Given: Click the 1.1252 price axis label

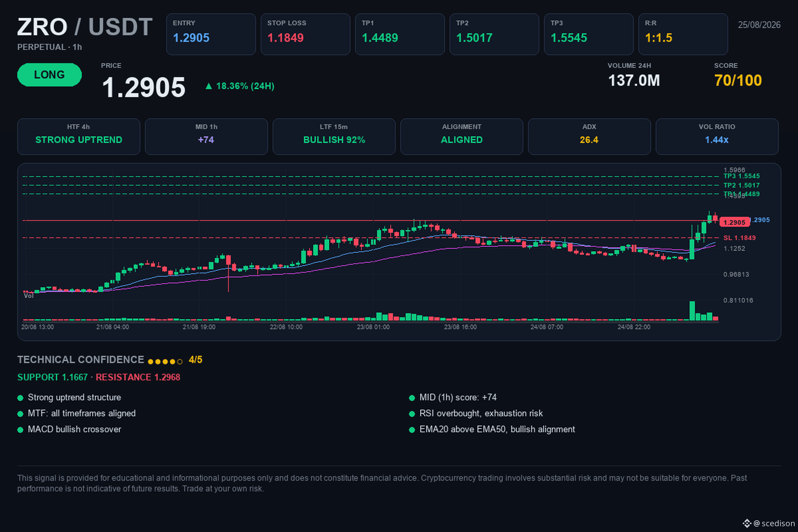Looking at the screenshot, I should coord(734,248).
